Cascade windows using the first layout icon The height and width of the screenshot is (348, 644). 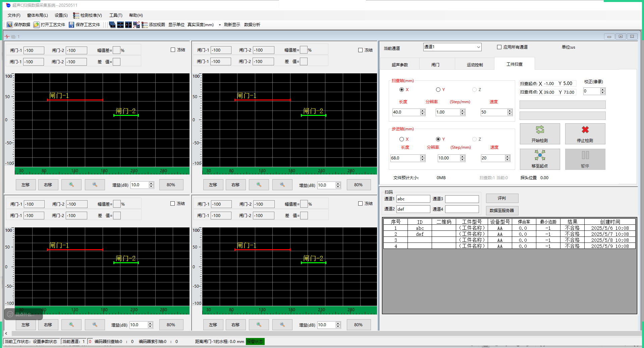pyautogui.click(x=112, y=25)
